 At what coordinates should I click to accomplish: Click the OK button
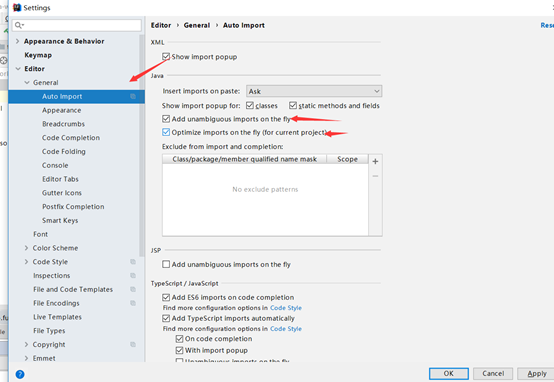449,374
